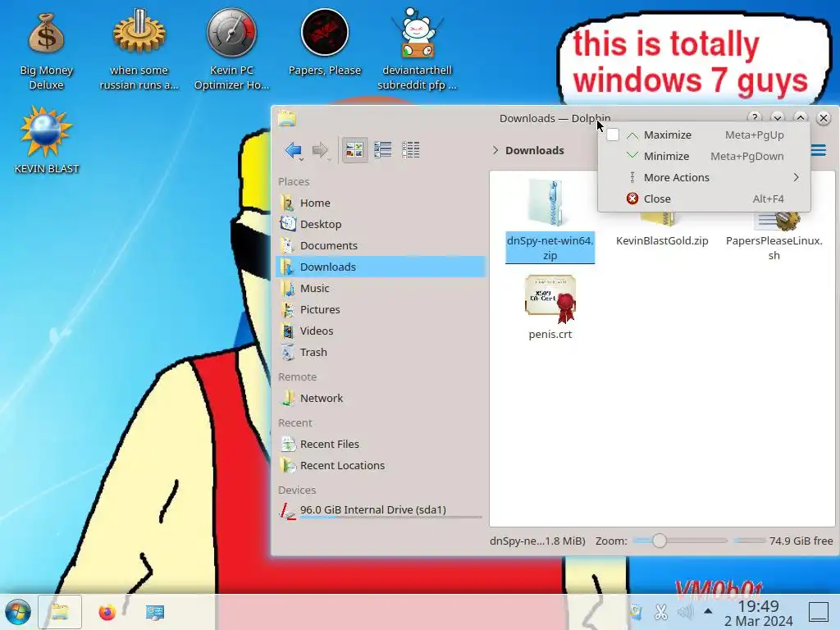Open More Actions submenu
Image resolution: width=840 pixels, height=630 pixels.
(x=704, y=177)
